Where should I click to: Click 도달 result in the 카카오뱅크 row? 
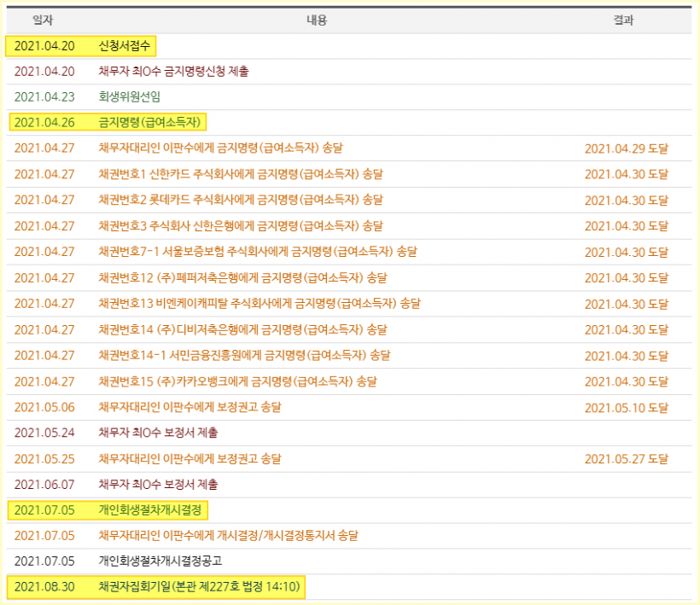(x=627, y=382)
